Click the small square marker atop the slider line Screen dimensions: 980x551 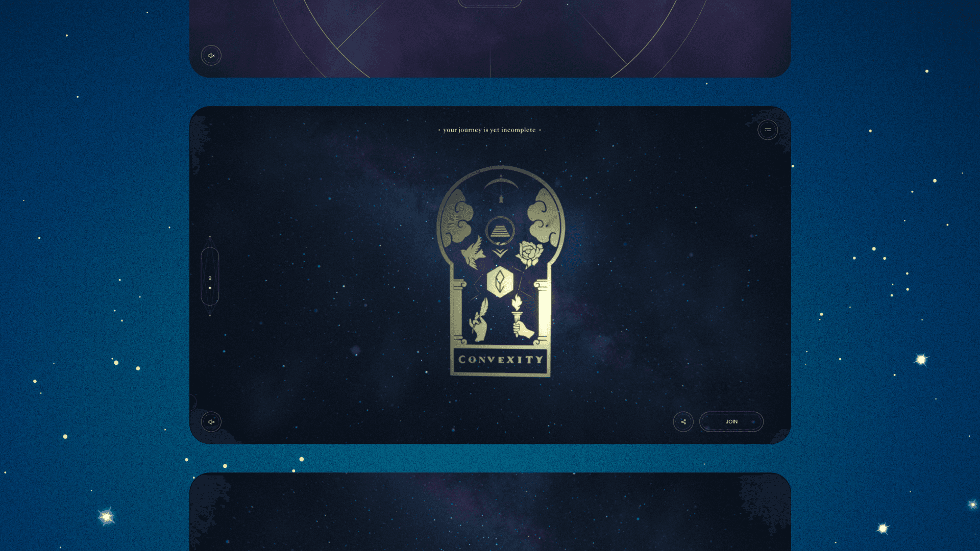210,278
